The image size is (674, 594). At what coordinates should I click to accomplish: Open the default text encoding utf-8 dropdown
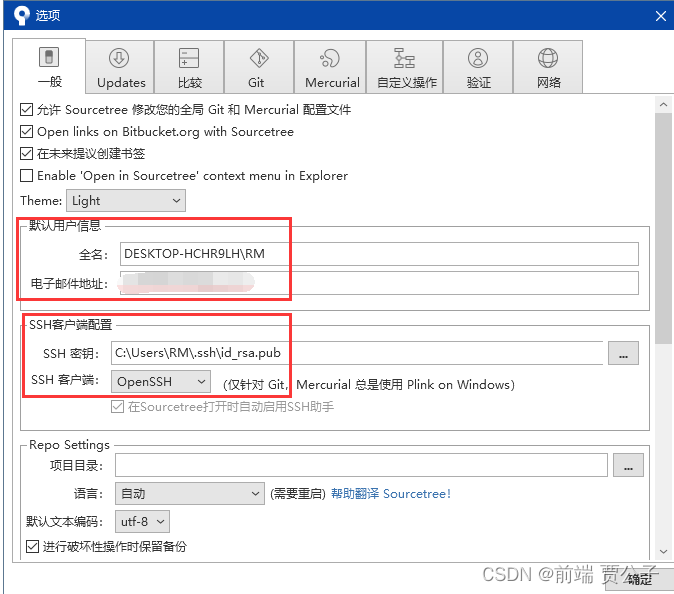click(142, 522)
